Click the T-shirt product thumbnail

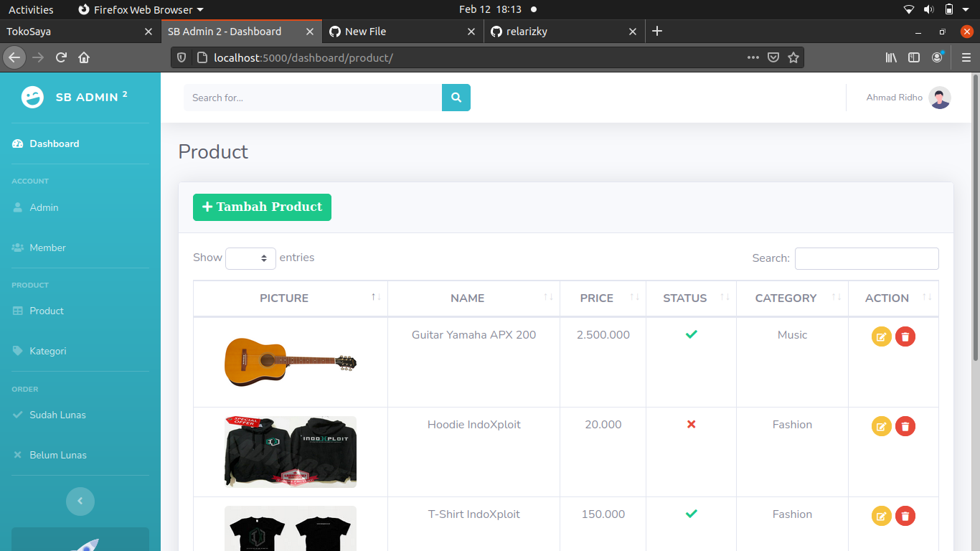pyautogui.click(x=291, y=528)
